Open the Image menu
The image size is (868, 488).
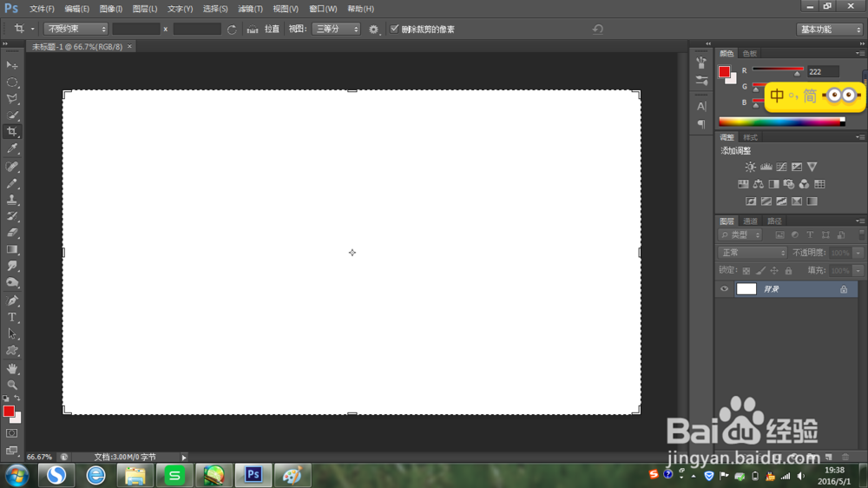coord(111,9)
